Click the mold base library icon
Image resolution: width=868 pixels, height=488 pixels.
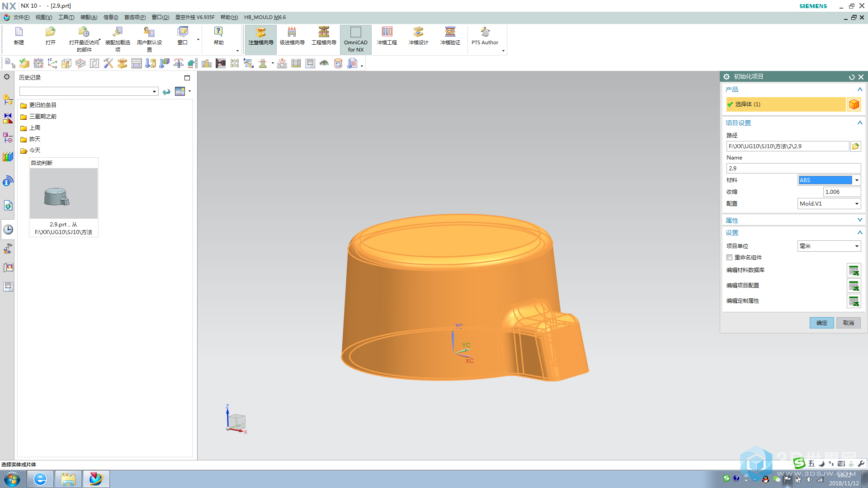137,63
